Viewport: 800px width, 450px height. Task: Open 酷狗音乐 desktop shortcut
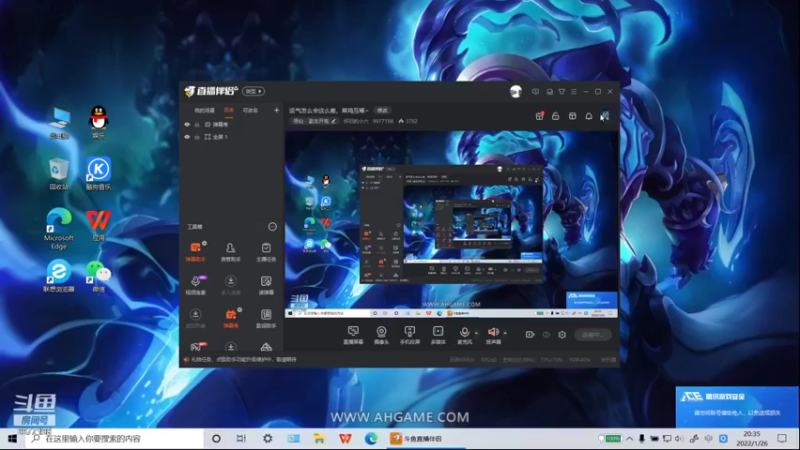98,173
